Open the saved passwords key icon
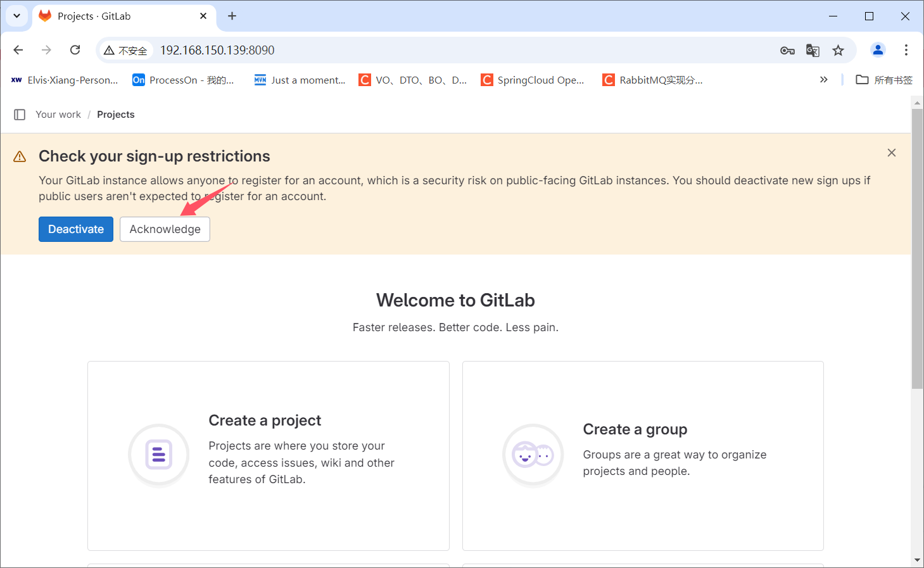 [787, 51]
